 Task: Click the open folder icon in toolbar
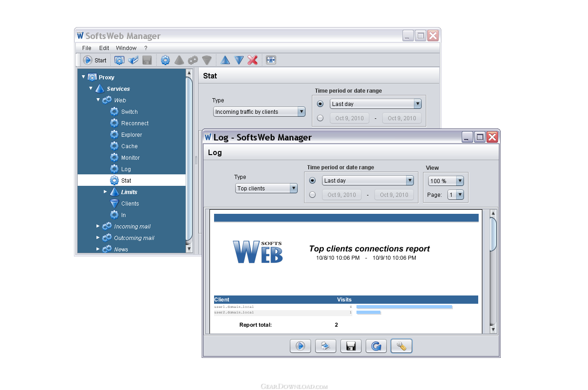133,60
